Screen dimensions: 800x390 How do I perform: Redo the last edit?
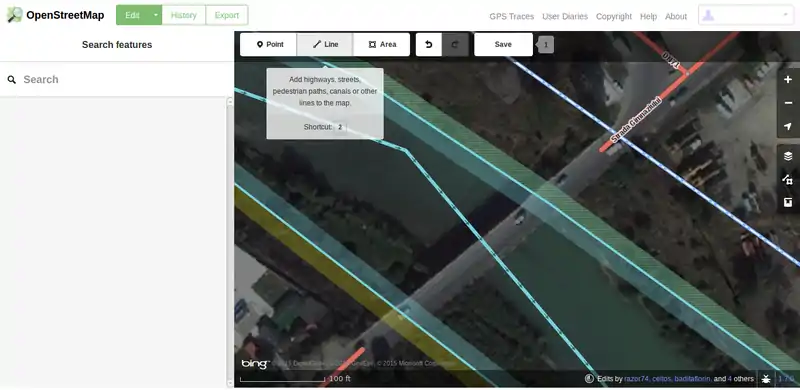click(455, 44)
